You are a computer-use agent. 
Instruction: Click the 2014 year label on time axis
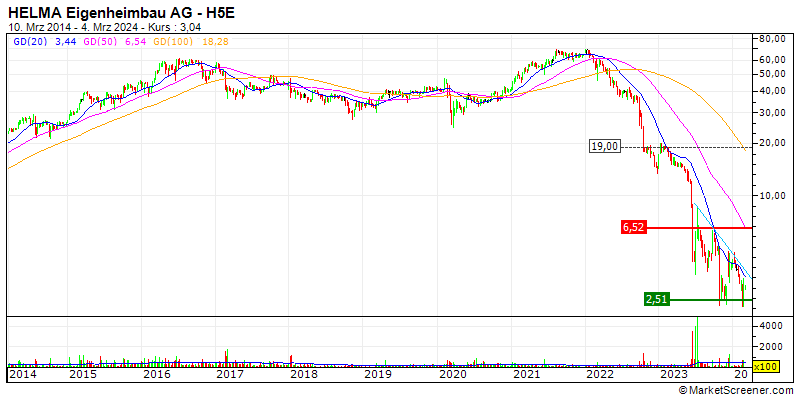click(x=22, y=375)
